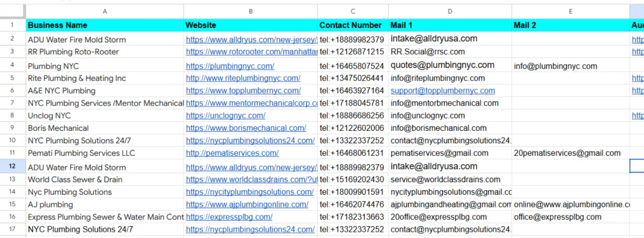Select the RR Plumbing Roto-Rooter cell
The image size is (644, 238).
pyautogui.click(x=104, y=52)
